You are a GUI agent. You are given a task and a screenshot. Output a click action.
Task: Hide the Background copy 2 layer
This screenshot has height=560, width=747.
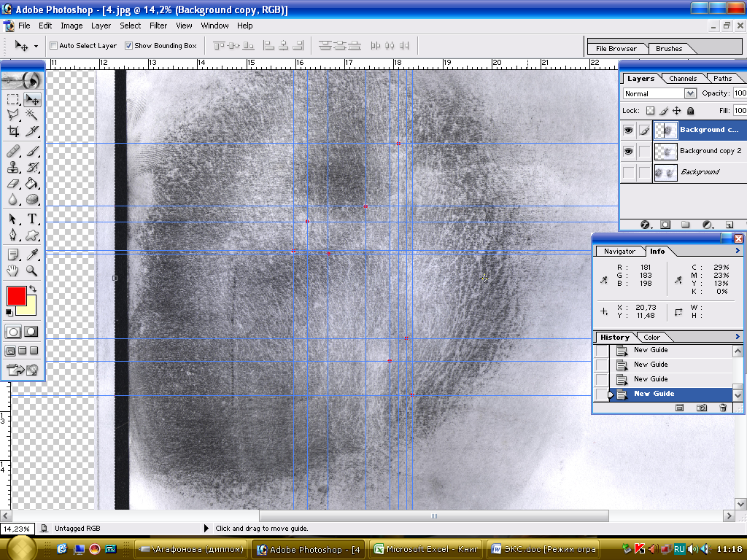(x=628, y=151)
